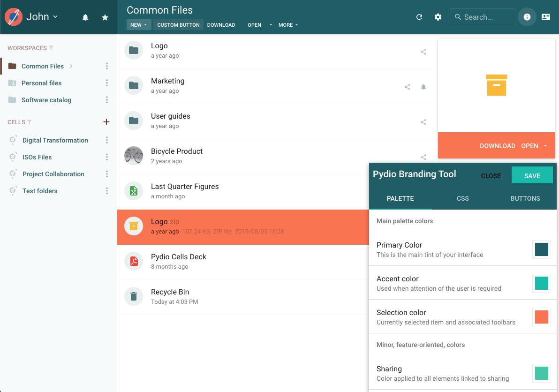Screen dimensions: 559x392
Task: Open John user menu dropdown
Action: point(42,17)
